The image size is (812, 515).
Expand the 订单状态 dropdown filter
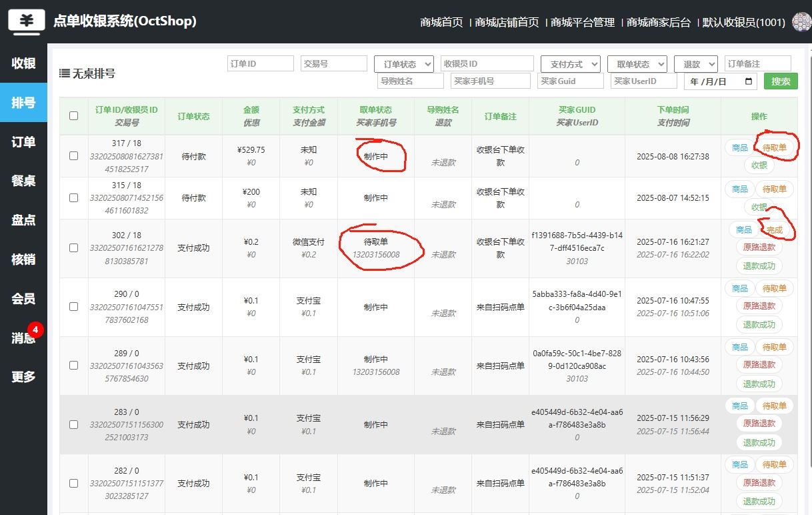pos(404,64)
